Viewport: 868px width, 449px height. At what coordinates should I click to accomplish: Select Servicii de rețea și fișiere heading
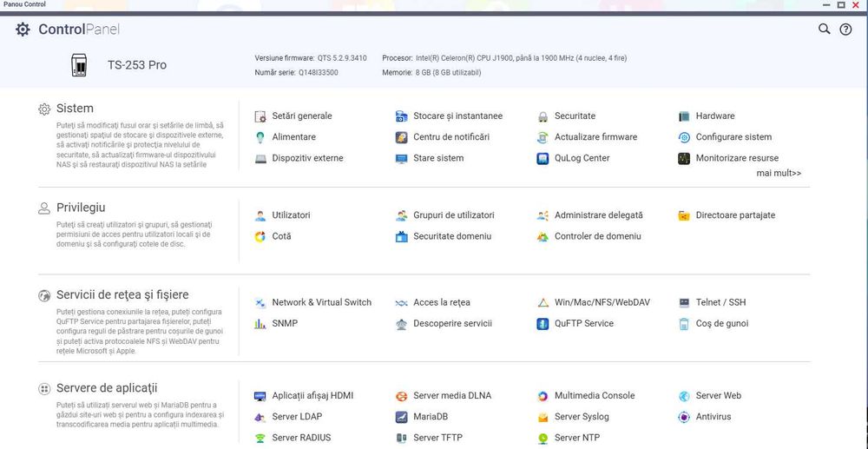click(122, 295)
